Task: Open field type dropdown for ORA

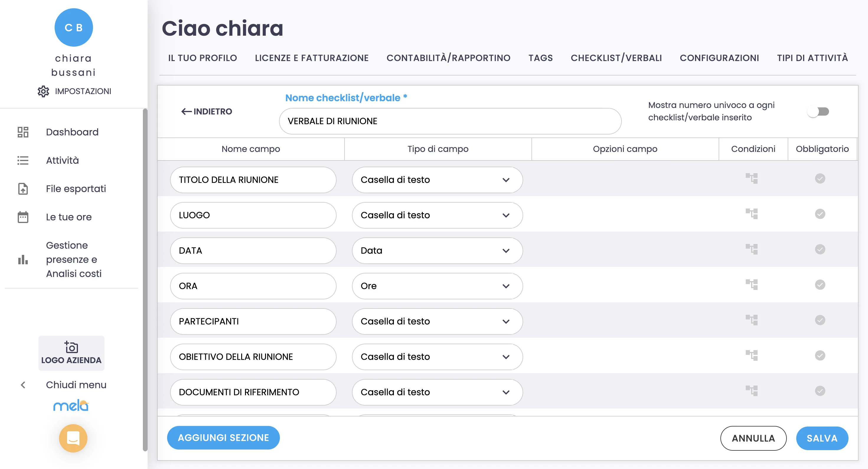Action: 437,286
